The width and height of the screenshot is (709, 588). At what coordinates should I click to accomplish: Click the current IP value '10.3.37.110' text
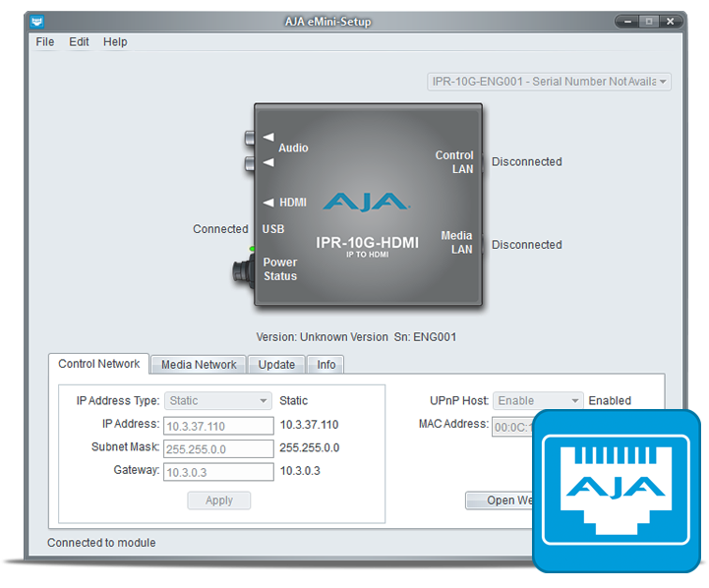pos(310,425)
